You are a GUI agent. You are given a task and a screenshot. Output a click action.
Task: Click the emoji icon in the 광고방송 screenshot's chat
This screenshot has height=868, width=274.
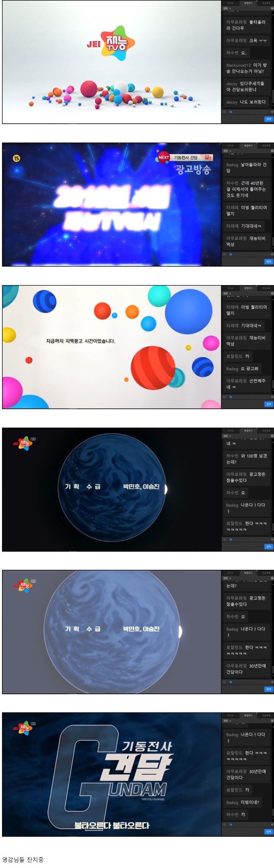click(x=225, y=254)
